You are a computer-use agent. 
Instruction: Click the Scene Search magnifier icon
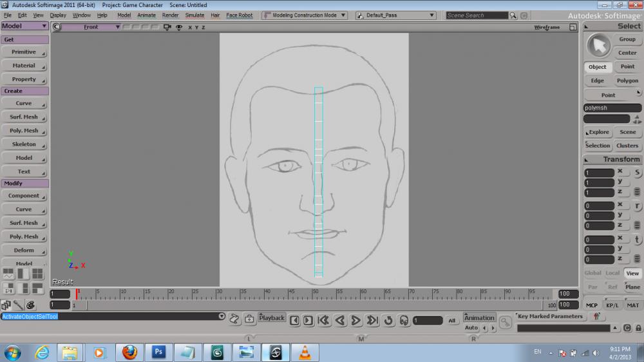(513, 15)
